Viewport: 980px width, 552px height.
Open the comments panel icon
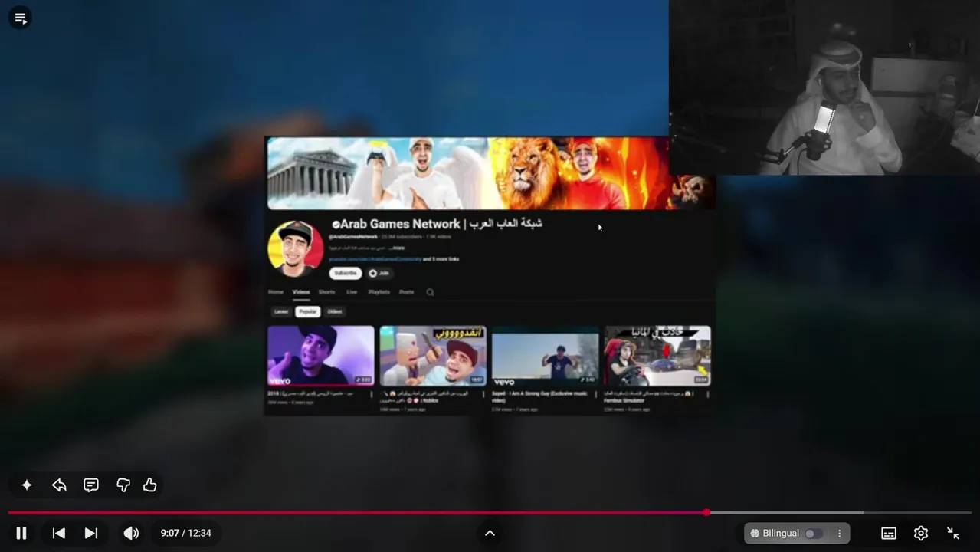(91, 485)
